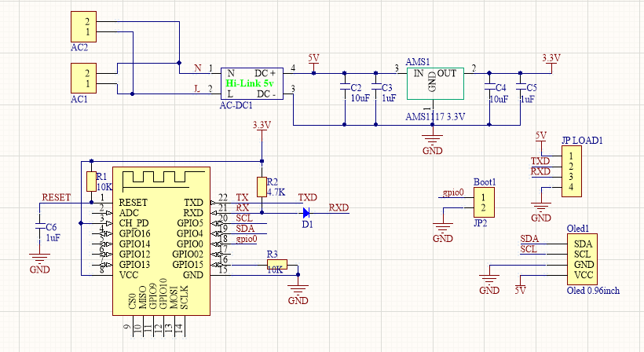Click the RX net label at pin 21
The image size is (644, 352).
point(243,208)
